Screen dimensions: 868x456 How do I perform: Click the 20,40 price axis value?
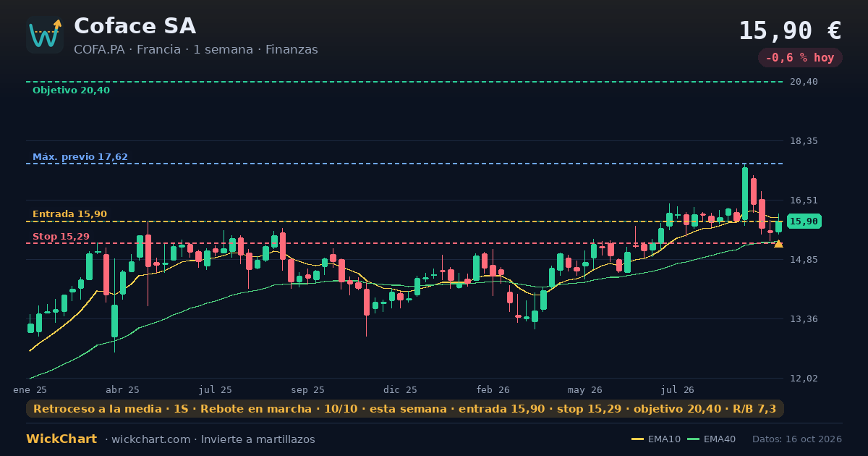point(804,82)
